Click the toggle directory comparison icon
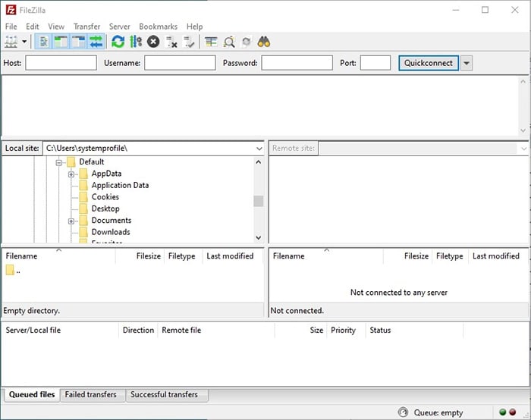This screenshot has width=531, height=420. pos(228,42)
